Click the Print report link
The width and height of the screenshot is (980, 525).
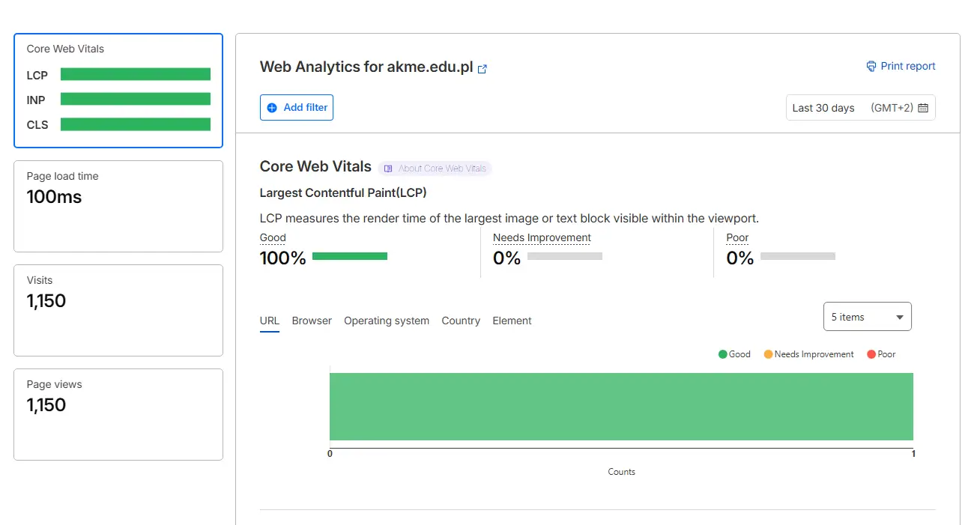click(901, 66)
